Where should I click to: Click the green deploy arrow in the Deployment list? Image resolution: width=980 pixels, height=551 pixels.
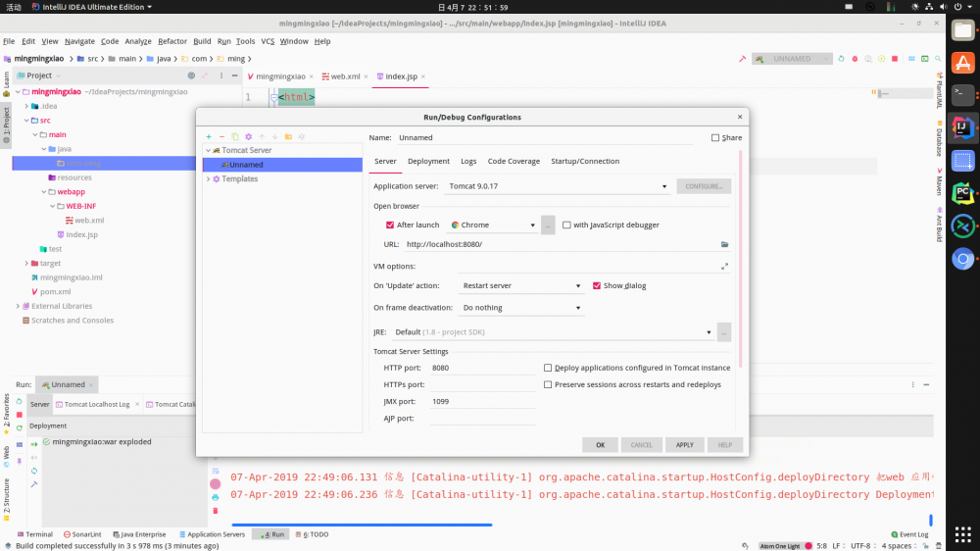coord(34,444)
